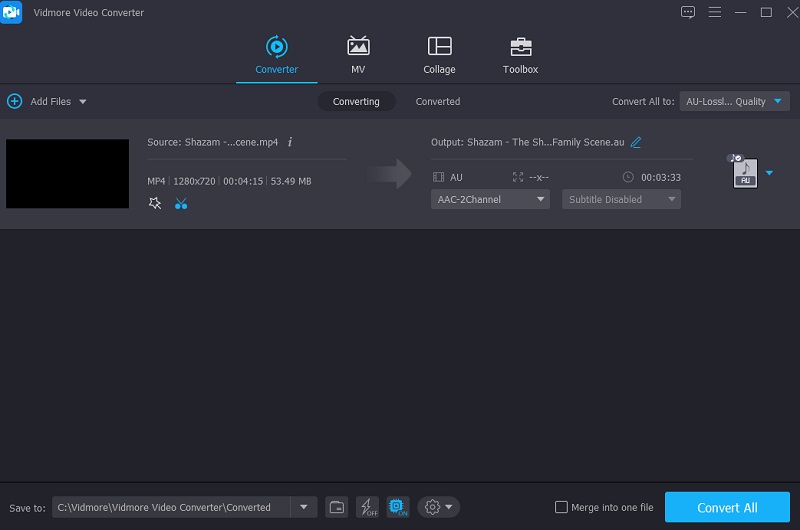The image size is (800, 530).
Task: Click the video thumbnail preview
Action: 67,174
